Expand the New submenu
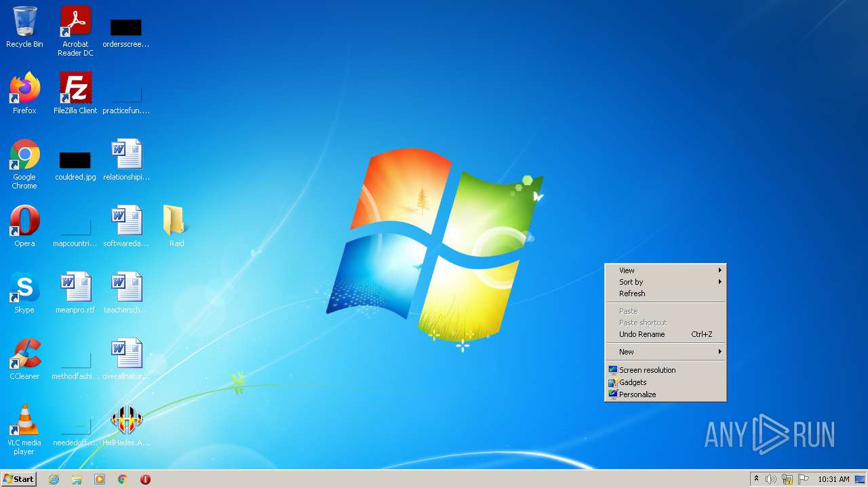 point(665,352)
